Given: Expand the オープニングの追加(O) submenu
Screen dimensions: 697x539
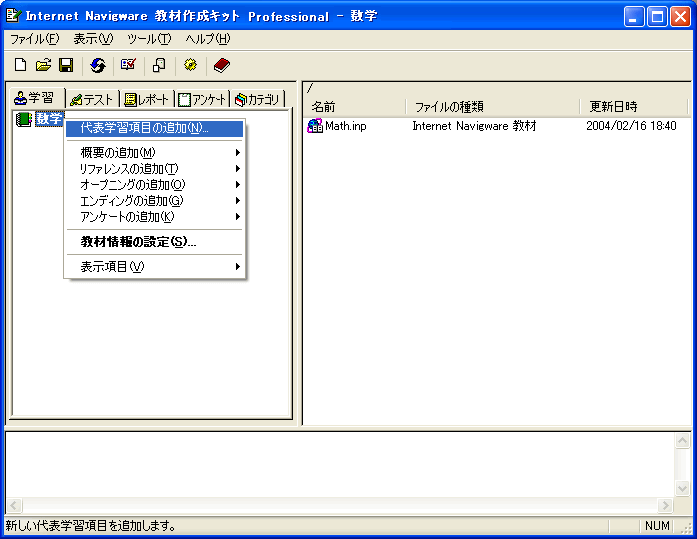Looking at the screenshot, I should click(x=154, y=184).
